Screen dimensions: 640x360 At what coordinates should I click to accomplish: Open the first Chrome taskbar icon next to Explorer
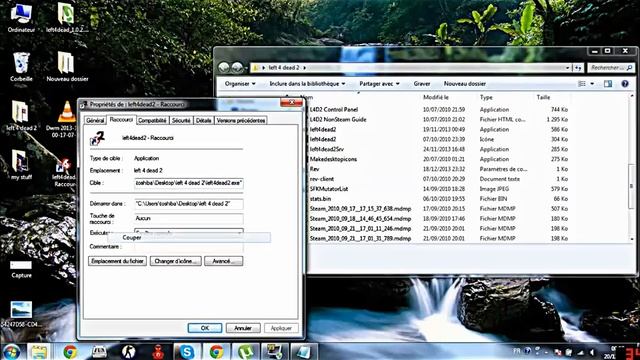click(70, 352)
